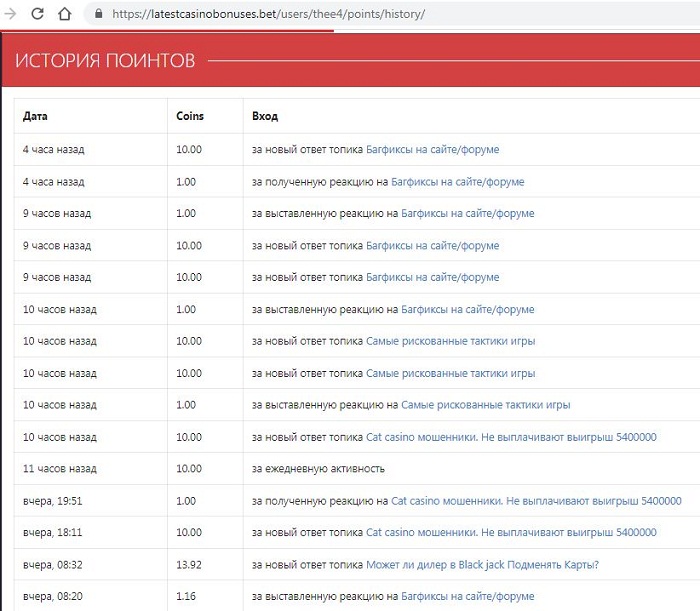Open the Black Jack dealer topic link
The height and width of the screenshot is (611, 700).
(482, 564)
